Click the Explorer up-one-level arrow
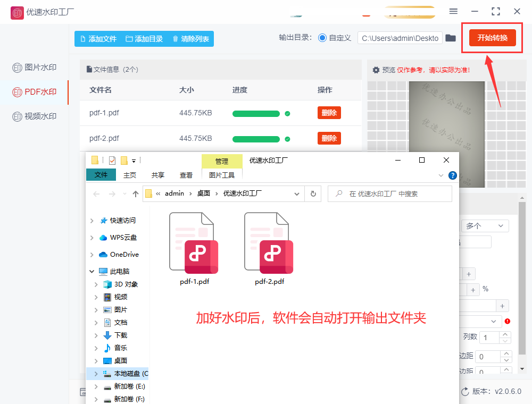The width and height of the screenshot is (532, 404). pyautogui.click(x=136, y=194)
